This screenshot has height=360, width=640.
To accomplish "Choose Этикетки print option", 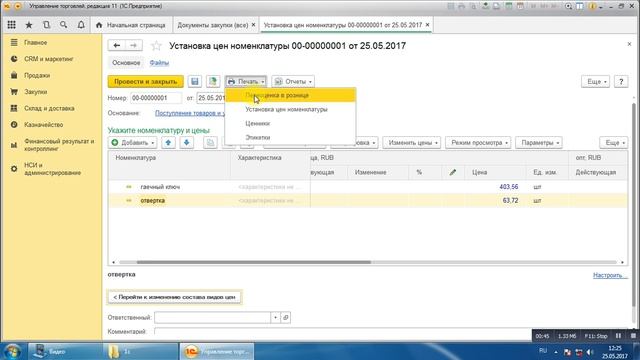I will tap(291, 137).
